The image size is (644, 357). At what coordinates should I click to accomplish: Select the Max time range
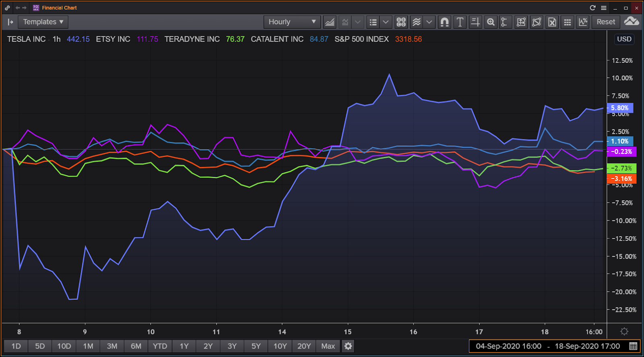click(x=328, y=346)
